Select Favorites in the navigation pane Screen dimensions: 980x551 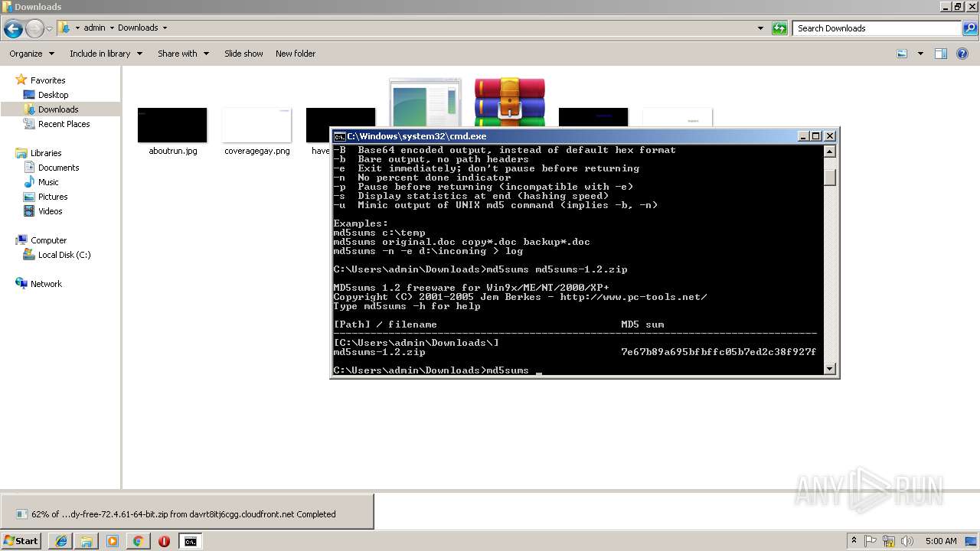41,80
